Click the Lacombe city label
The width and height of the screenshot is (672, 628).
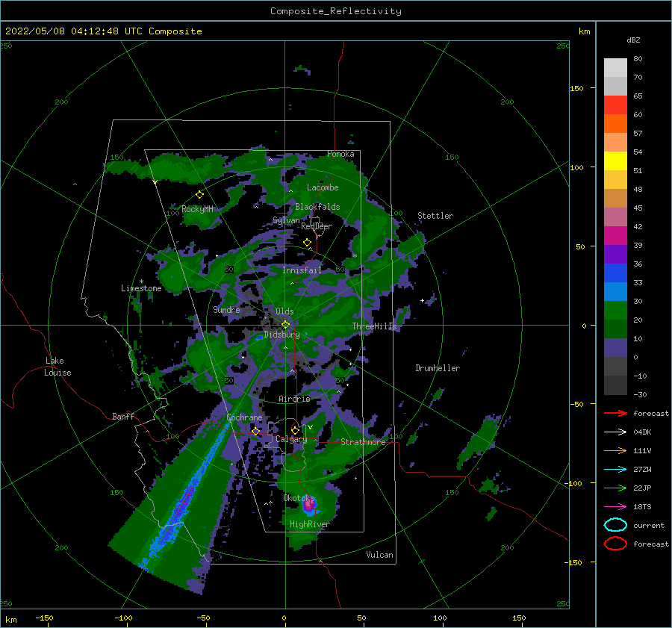(323, 187)
